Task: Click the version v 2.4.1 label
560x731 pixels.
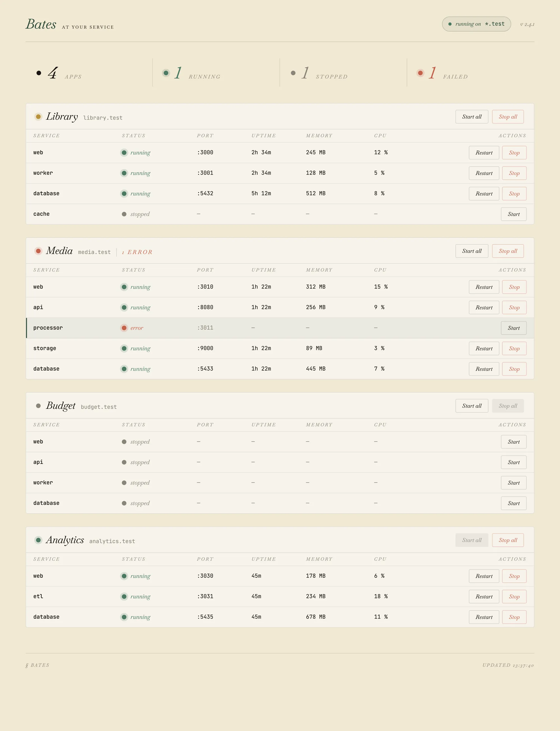Action: tap(527, 24)
